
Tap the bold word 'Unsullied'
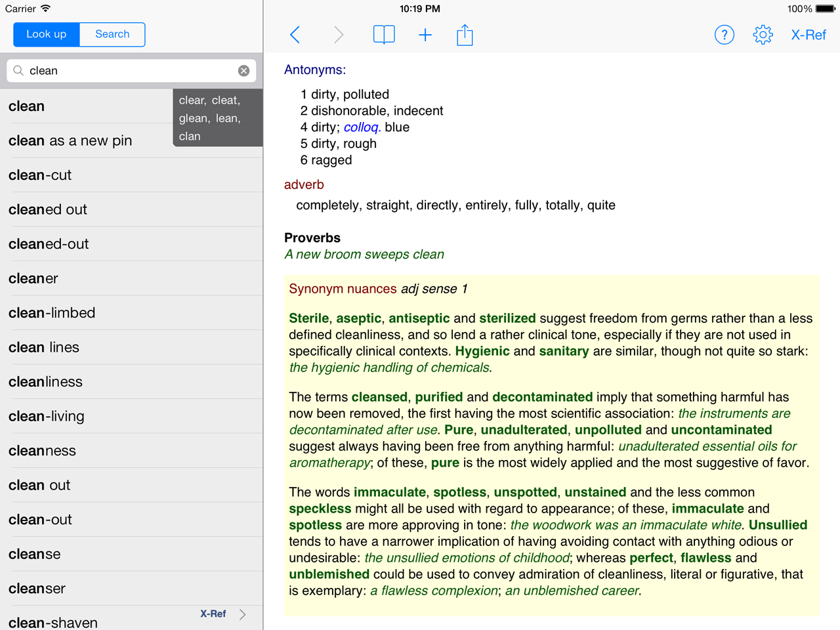[778, 525]
